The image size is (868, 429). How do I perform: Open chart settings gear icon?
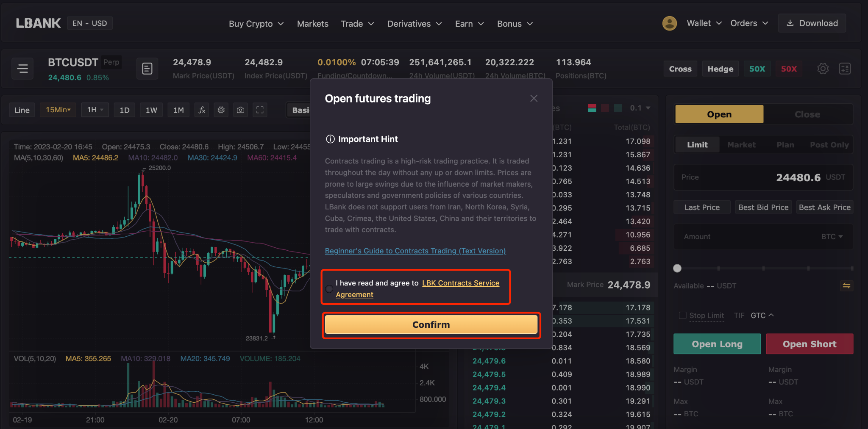coord(221,110)
